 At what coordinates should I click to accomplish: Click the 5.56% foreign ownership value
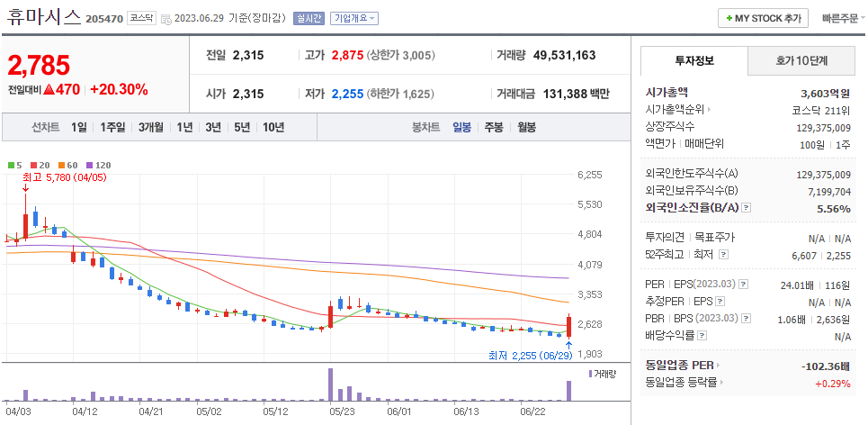(834, 209)
